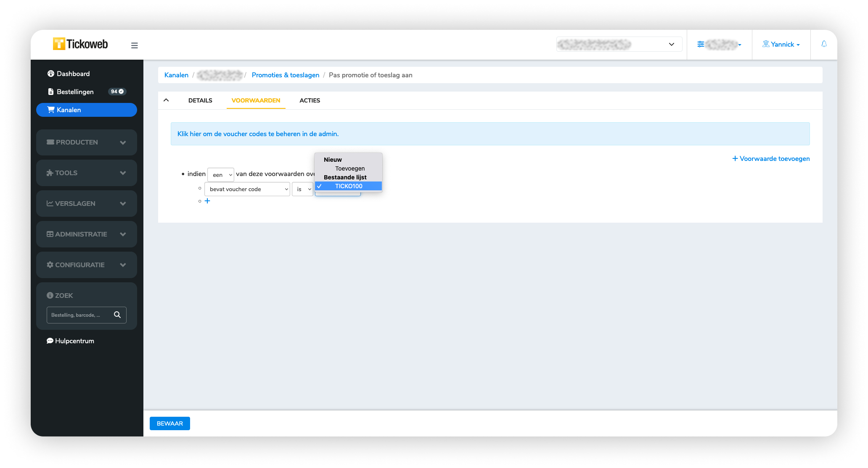
Task: Click the search magnifier icon
Action: pyautogui.click(x=117, y=315)
